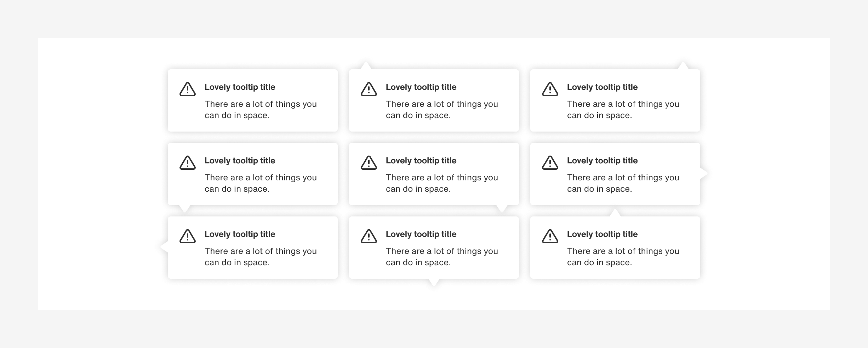Click warning icon in tooltip with left-side arrow
Image resolution: width=868 pixels, height=348 pixels.
[x=188, y=236]
